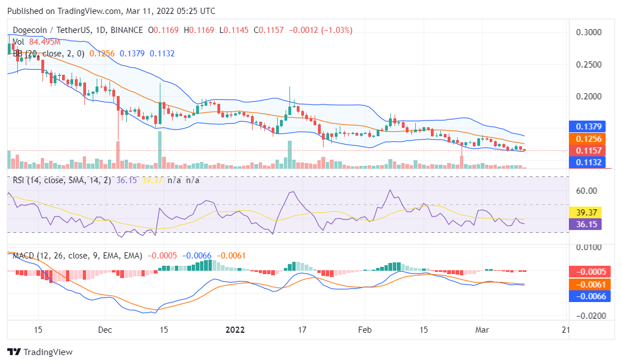Click the blue 0.1132 lower band price tag
622x364 pixels.
coord(587,162)
